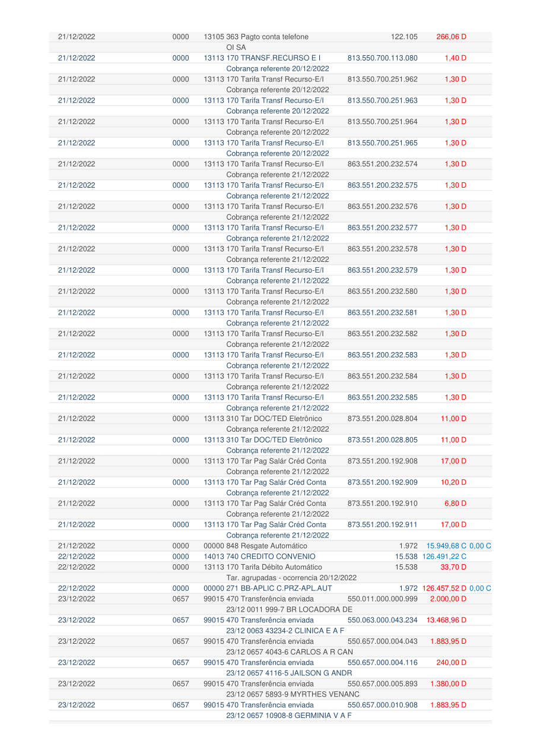Screen dimensions: 534x756
Task: Click the 13.468,96 D transfer amount
Action: tap(446, 620)
